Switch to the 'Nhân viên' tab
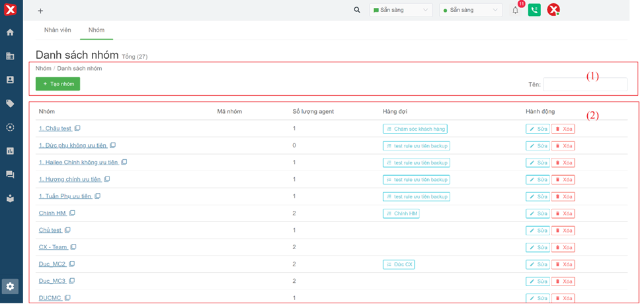 pyautogui.click(x=58, y=30)
